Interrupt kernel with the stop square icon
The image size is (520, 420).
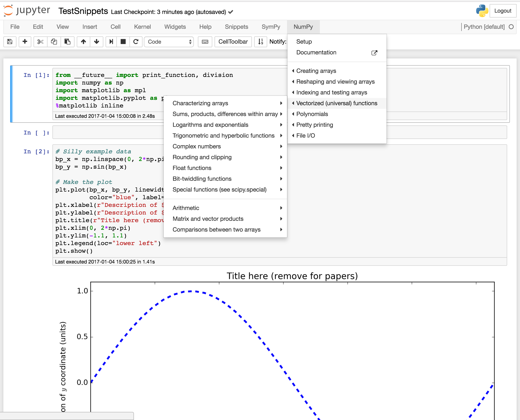coord(123,42)
